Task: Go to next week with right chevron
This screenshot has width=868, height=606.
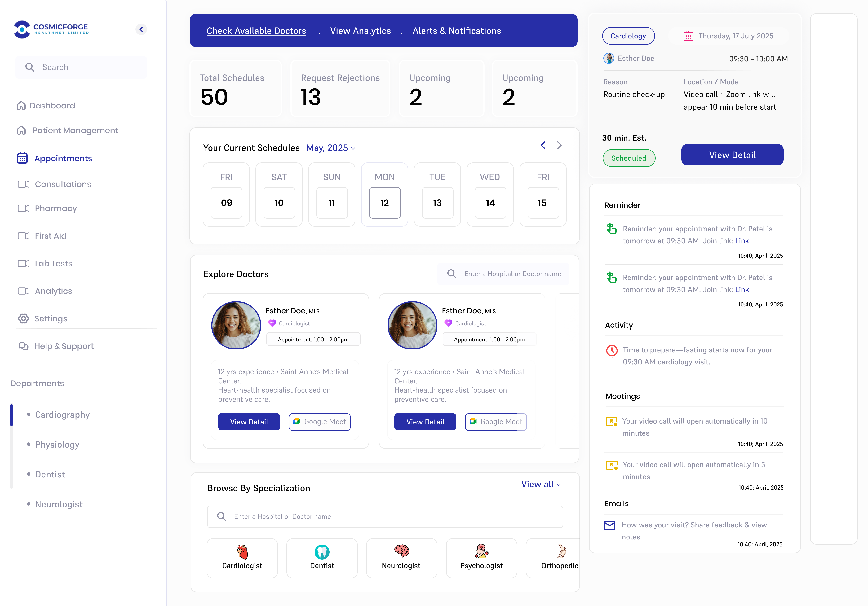Action: pos(559,145)
